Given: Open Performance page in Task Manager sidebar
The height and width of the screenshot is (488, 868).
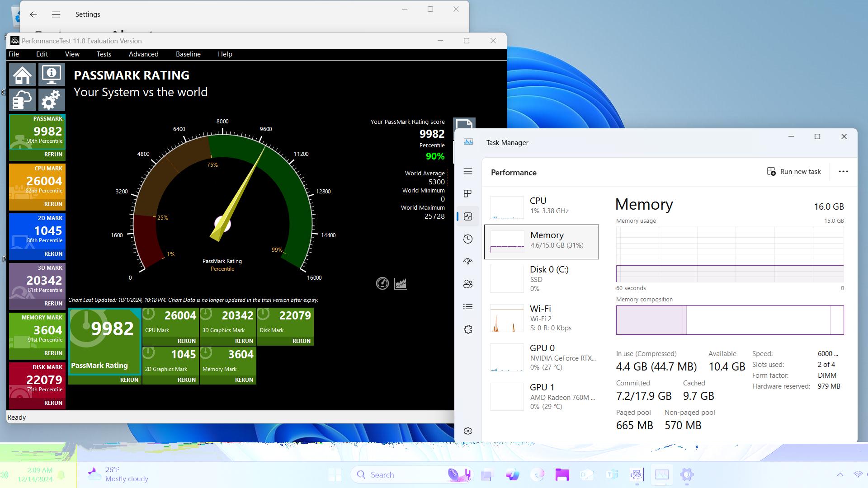Looking at the screenshot, I should coord(468,216).
